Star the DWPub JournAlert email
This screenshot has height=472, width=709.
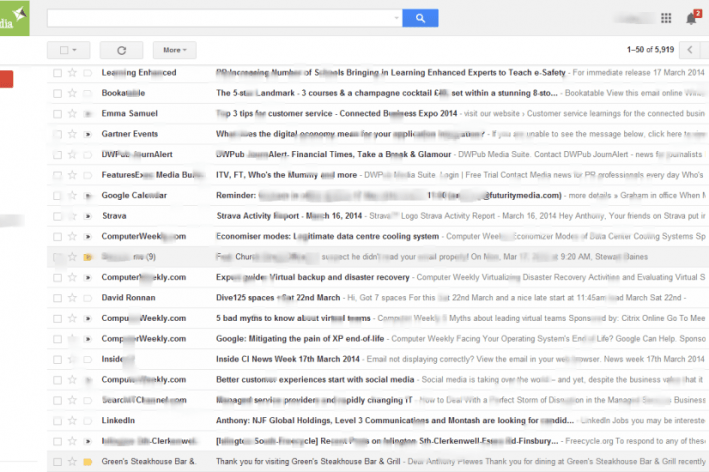pos(72,155)
